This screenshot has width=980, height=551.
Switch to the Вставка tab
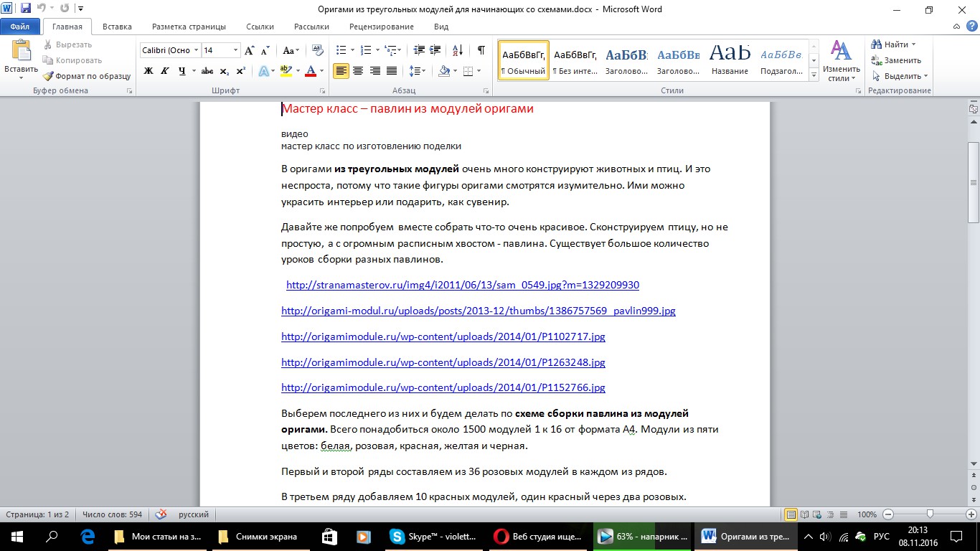point(117,27)
